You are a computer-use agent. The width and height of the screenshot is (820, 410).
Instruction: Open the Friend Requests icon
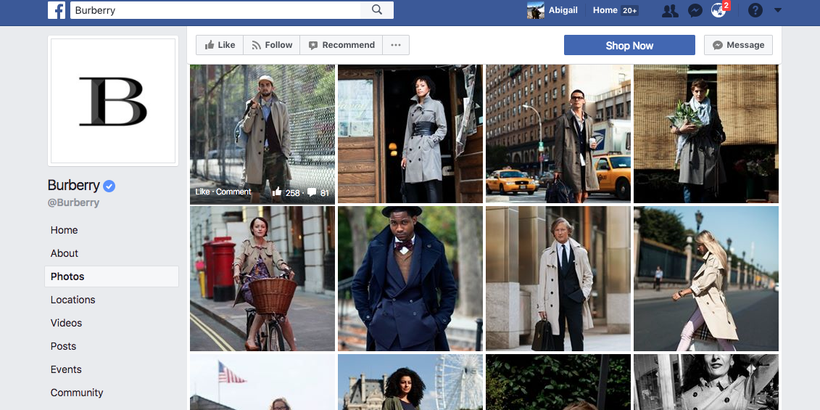pyautogui.click(x=670, y=10)
